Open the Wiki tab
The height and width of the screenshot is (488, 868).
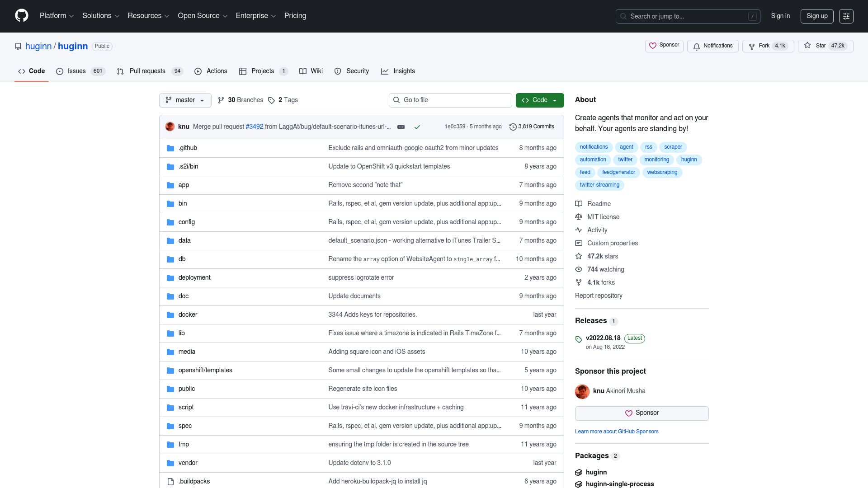coord(311,71)
